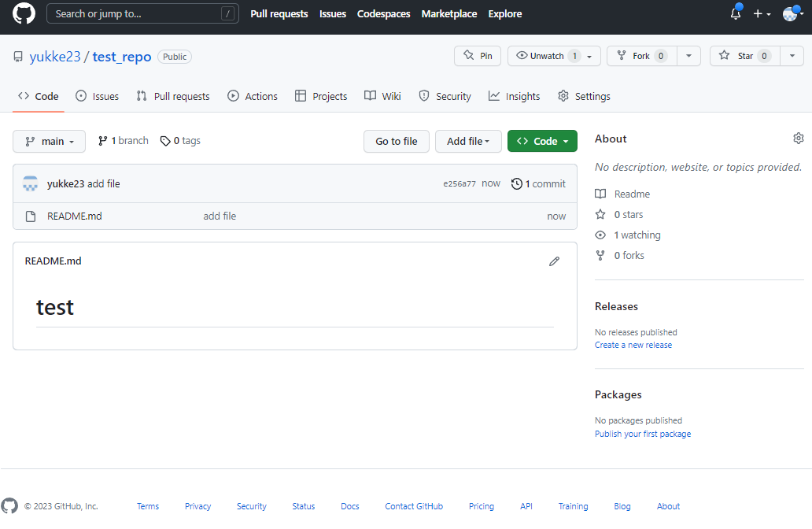This screenshot has width=812, height=529.
Task: Open notifications bell icon
Action: [736, 13]
